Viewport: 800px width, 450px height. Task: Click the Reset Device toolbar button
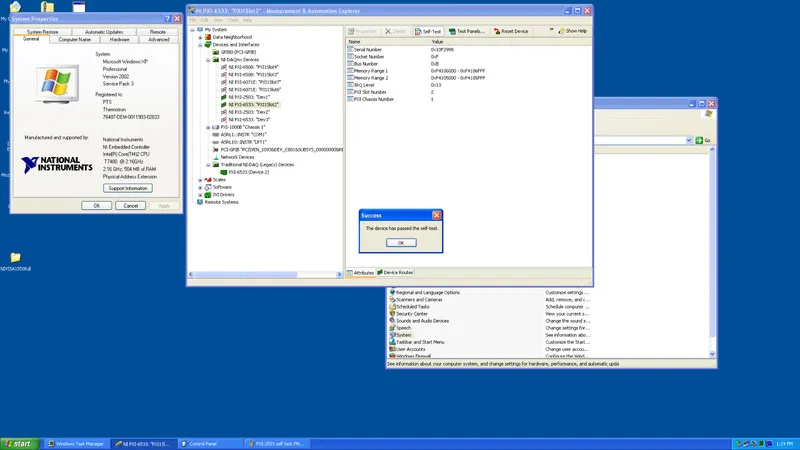pos(511,31)
